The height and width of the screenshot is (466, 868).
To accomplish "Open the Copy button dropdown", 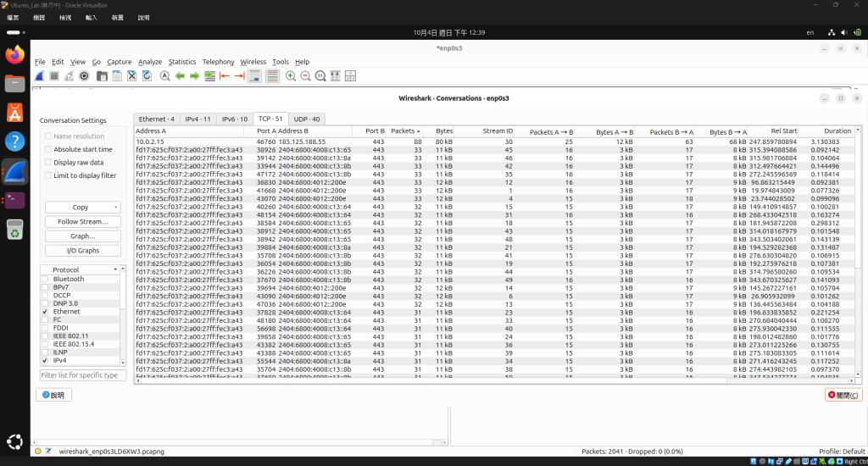I will tap(83, 207).
